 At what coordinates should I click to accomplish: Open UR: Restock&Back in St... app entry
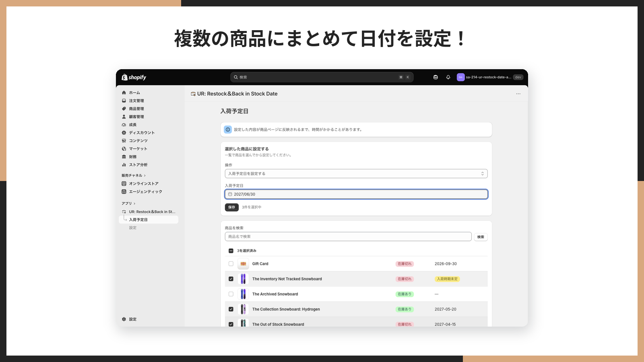[152, 212]
